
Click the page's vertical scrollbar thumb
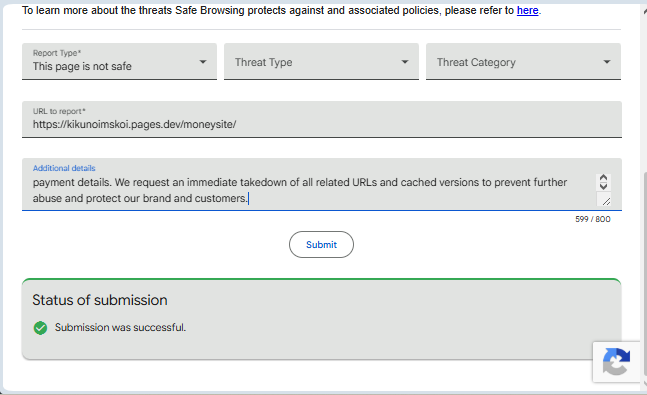[645, 274]
